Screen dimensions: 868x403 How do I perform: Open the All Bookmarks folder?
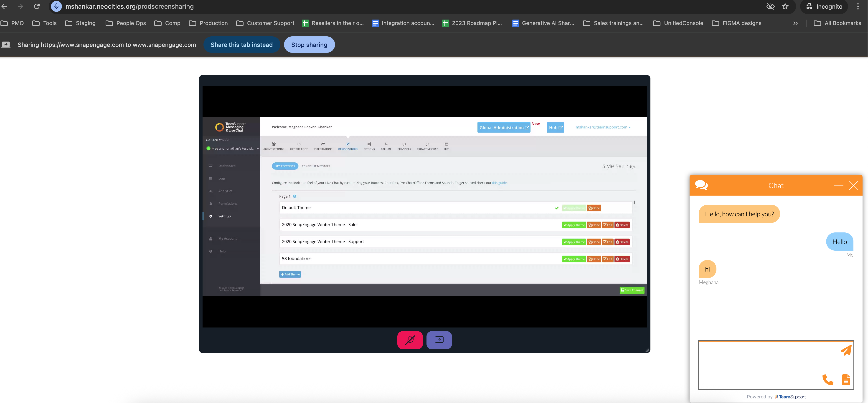click(x=837, y=23)
